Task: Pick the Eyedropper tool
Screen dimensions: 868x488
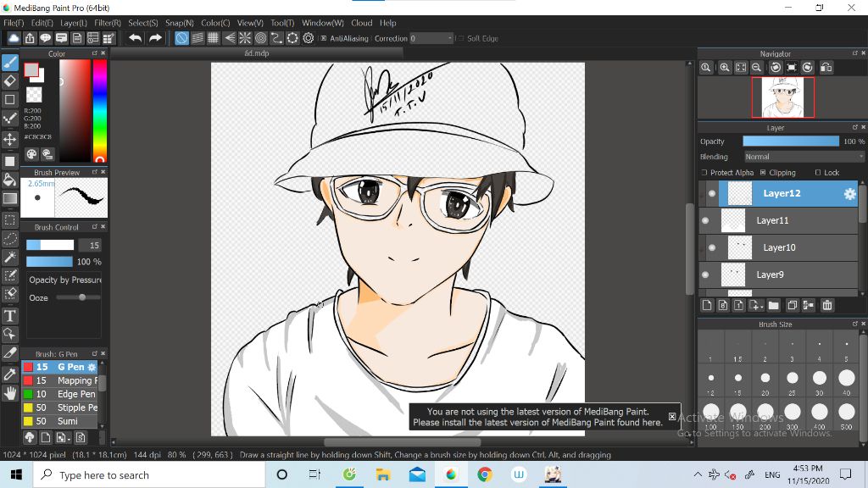Action: (10, 374)
